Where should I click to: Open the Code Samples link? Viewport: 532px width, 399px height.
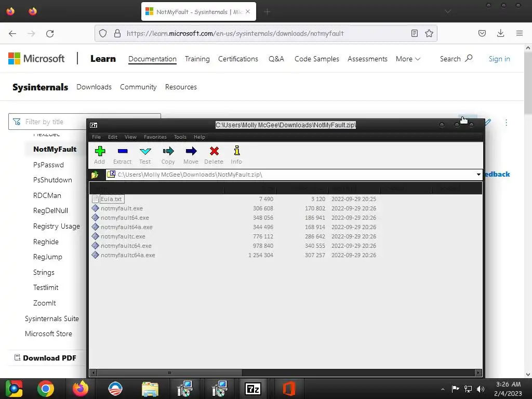click(x=317, y=59)
